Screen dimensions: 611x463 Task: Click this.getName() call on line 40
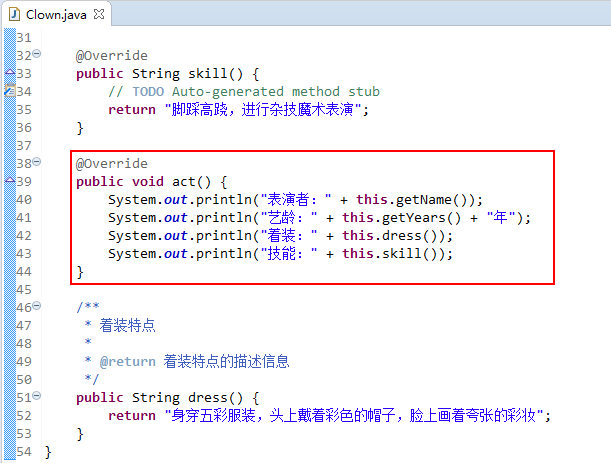tap(412, 200)
